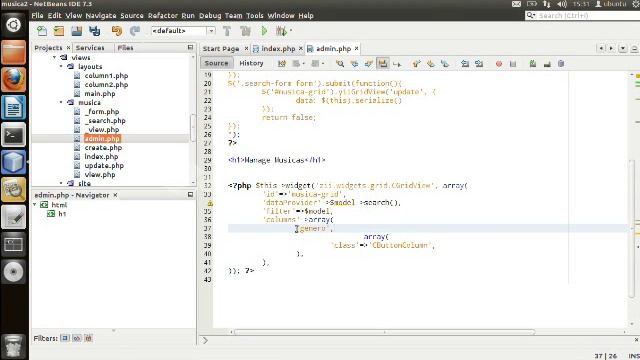
Task: Select create.php in Projects tree
Action: click(103, 147)
